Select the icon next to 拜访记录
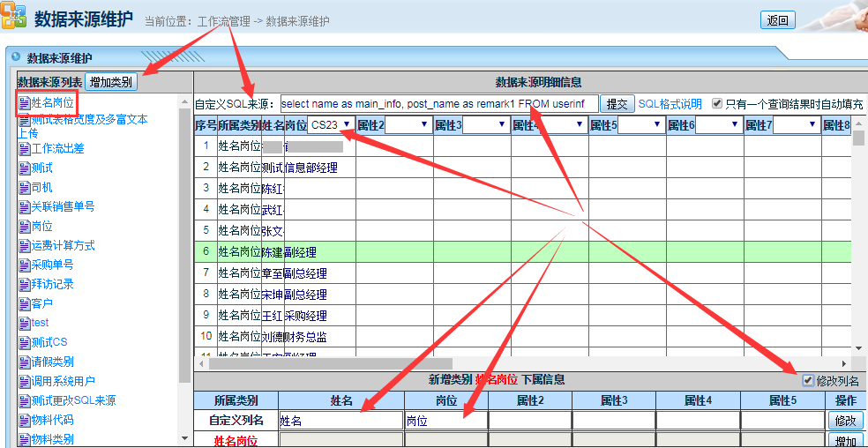 click(x=24, y=285)
